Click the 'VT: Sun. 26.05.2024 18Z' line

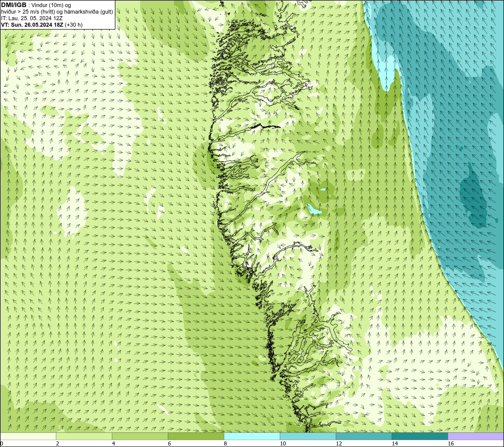pos(32,25)
